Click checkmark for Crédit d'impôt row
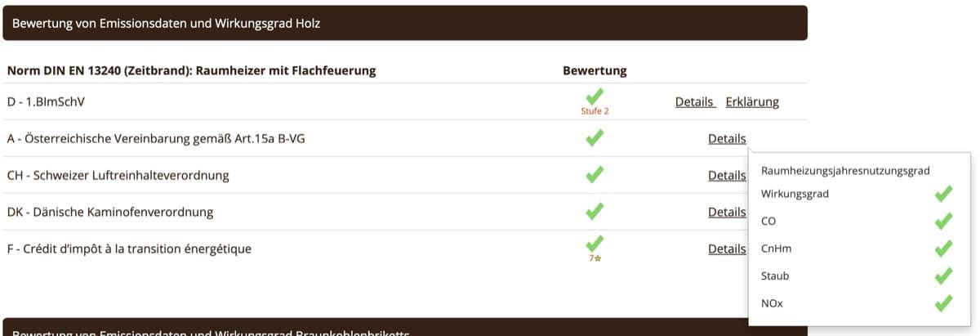 click(x=595, y=243)
